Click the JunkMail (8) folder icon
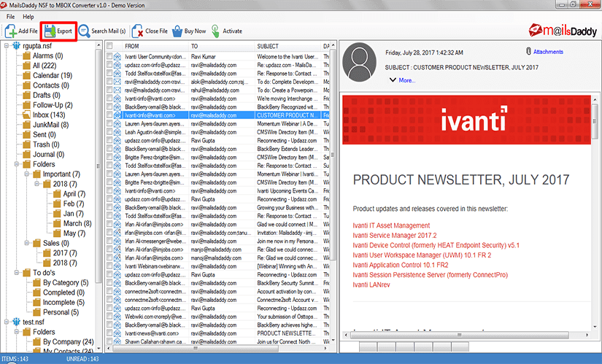 (26, 125)
